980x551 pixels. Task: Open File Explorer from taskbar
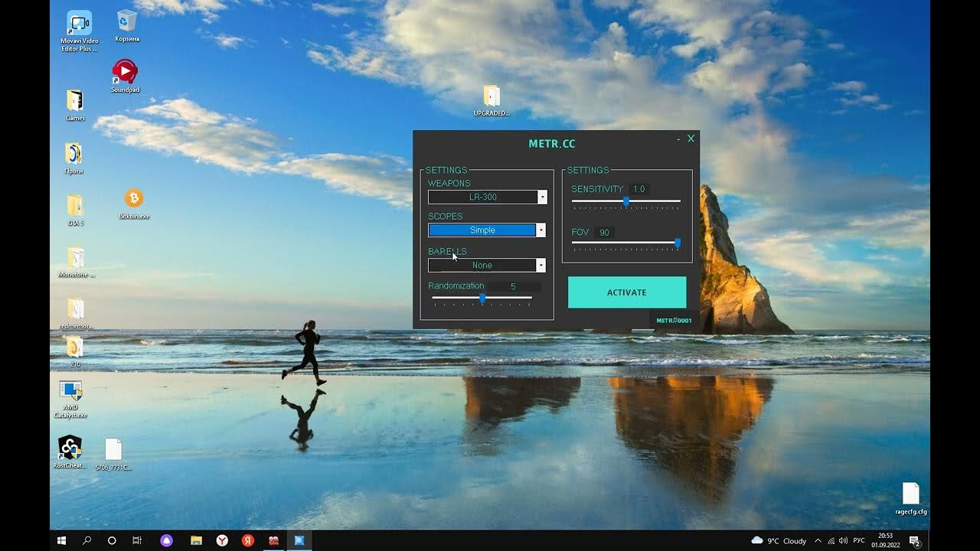[196, 540]
